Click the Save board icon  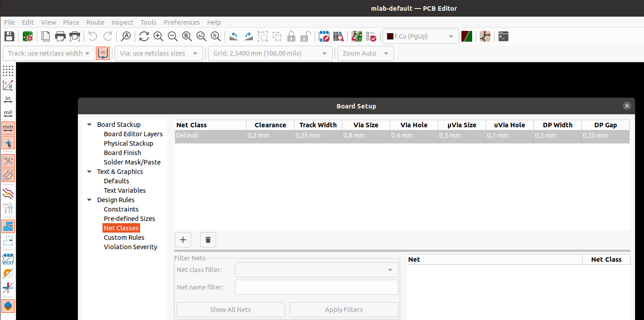[x=9, y=36]
